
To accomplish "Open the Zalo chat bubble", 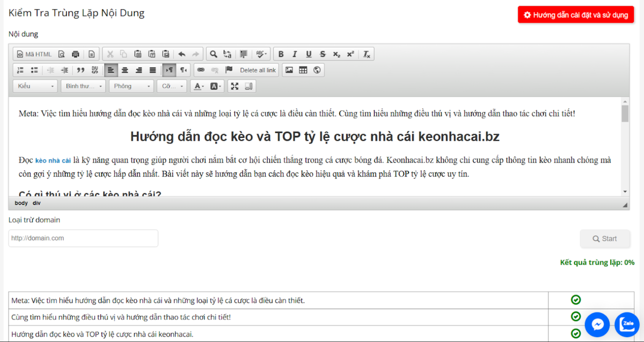I will [x=627, y=324].
